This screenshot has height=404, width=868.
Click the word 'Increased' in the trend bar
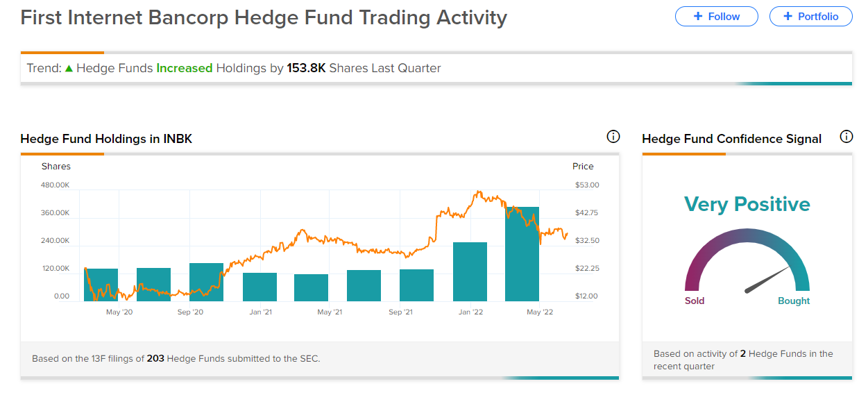pyautogui.click(x=185, y=68)
